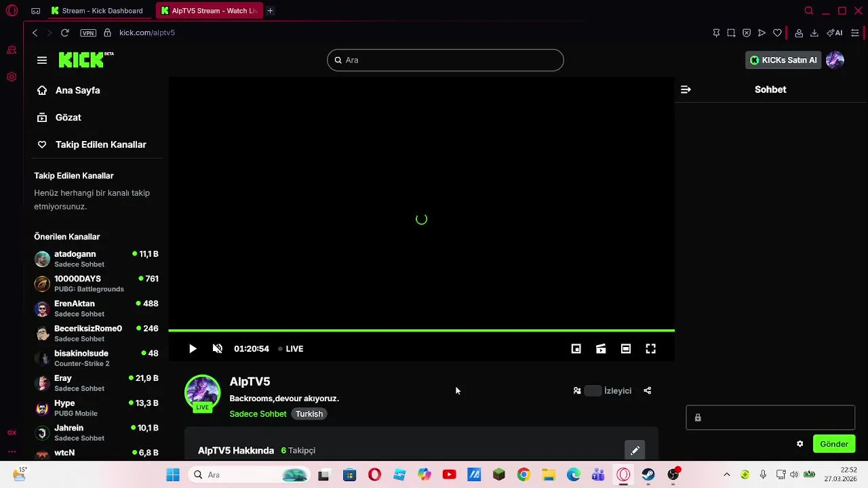Click the Gönder chat button

pos(834,444)
